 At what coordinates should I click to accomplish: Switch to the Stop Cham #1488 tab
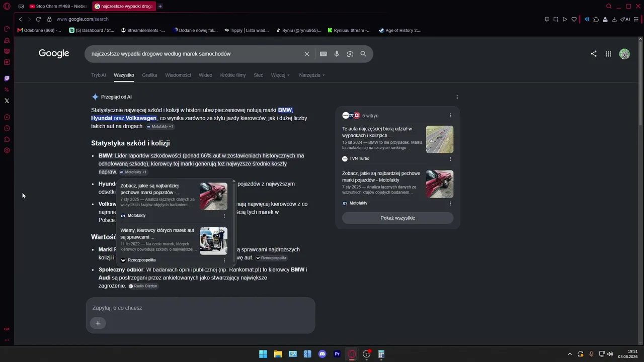coord(58,7)
